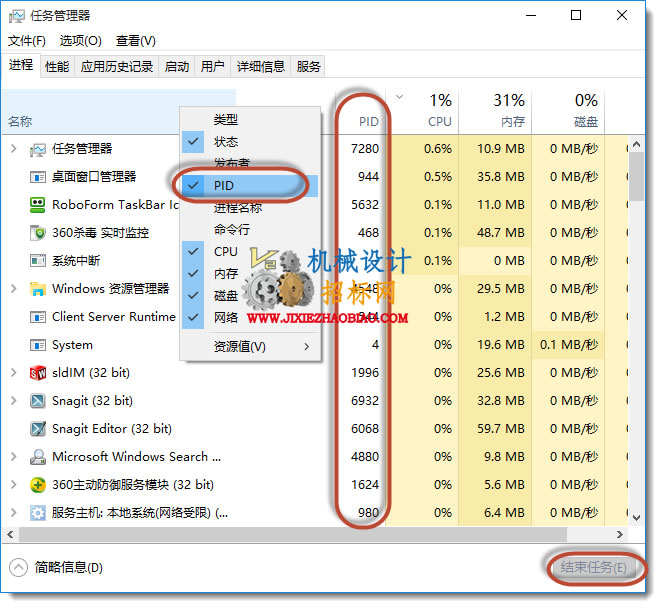
Task: Expand the Microsoft Windows Search row
Action: click(x=13, y=457)
